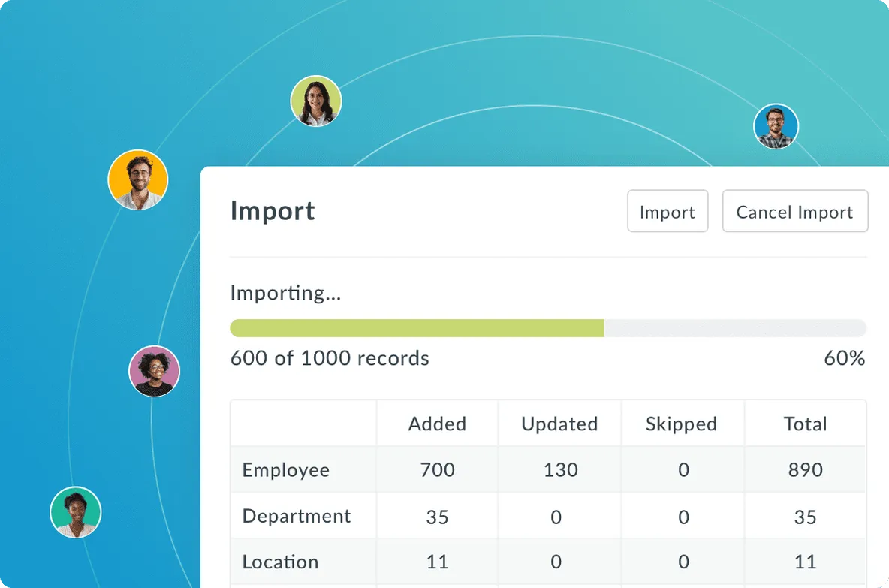
Task: Click the Employee row label
Action: (x=286, y=470)
